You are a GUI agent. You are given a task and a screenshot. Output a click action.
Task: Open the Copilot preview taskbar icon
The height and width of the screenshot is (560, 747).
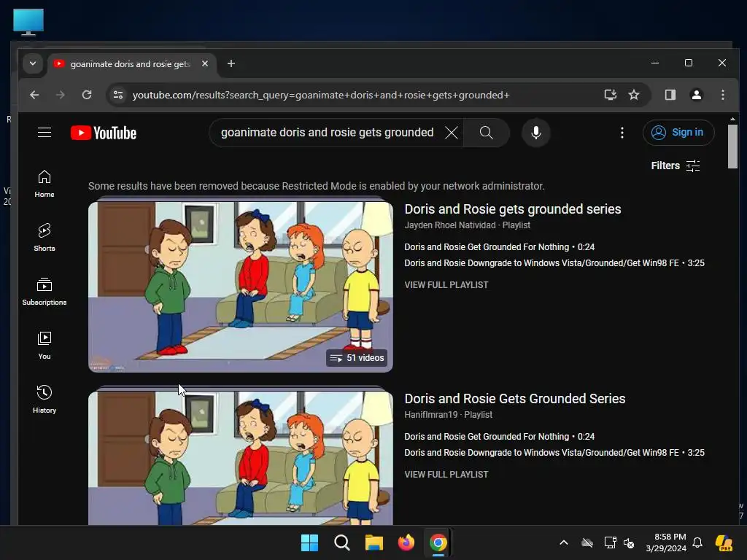(724, 542)
